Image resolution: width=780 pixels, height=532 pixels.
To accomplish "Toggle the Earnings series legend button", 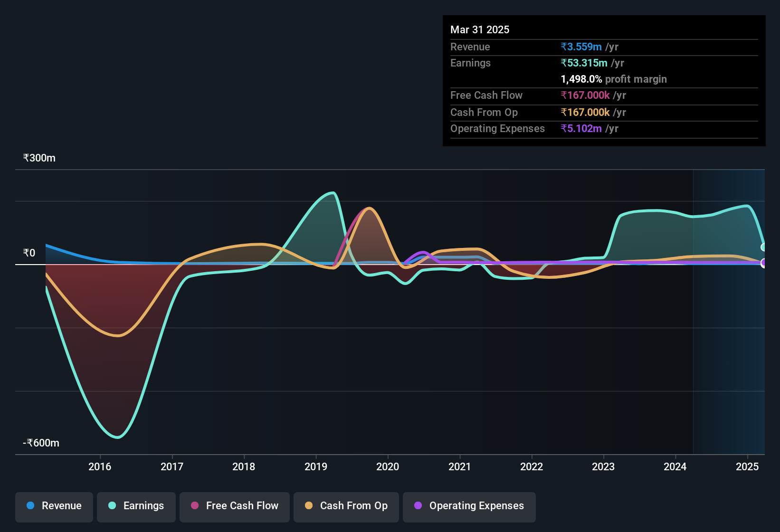I will pyautogui.click(x=136, y=507).
